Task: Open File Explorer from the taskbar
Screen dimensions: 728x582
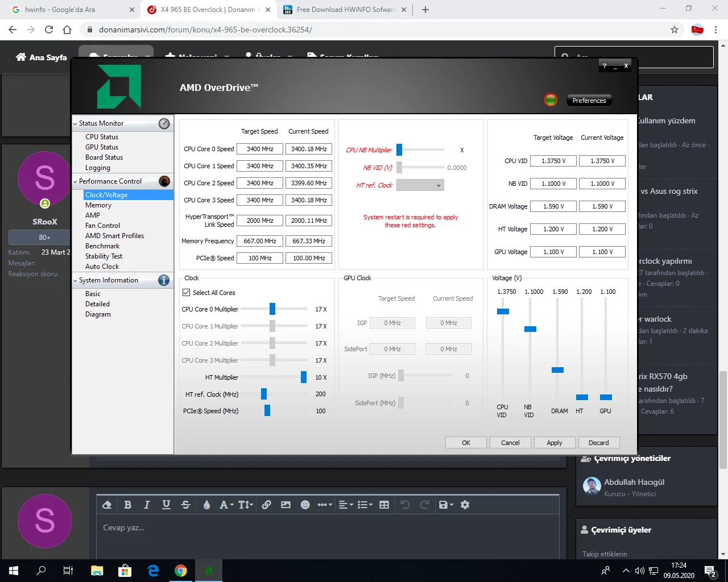Action: tap(97, 571)
